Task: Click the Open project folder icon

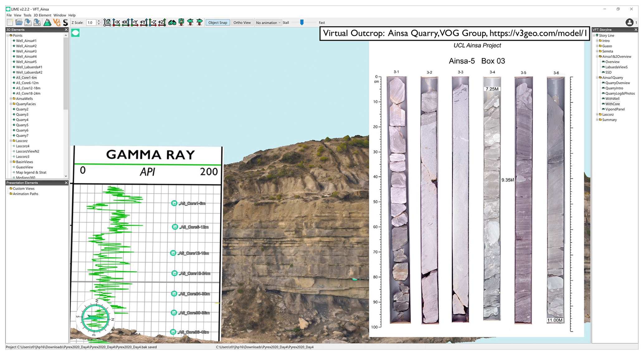Action: tap(19, 22)
